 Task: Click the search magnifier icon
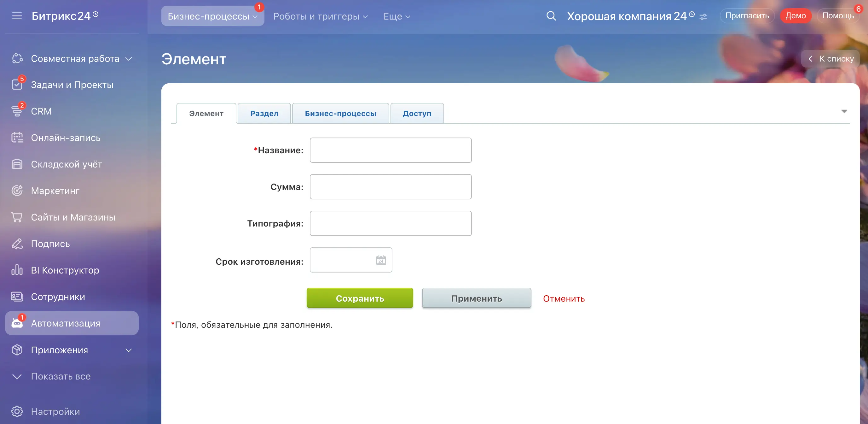coord(551,15)
